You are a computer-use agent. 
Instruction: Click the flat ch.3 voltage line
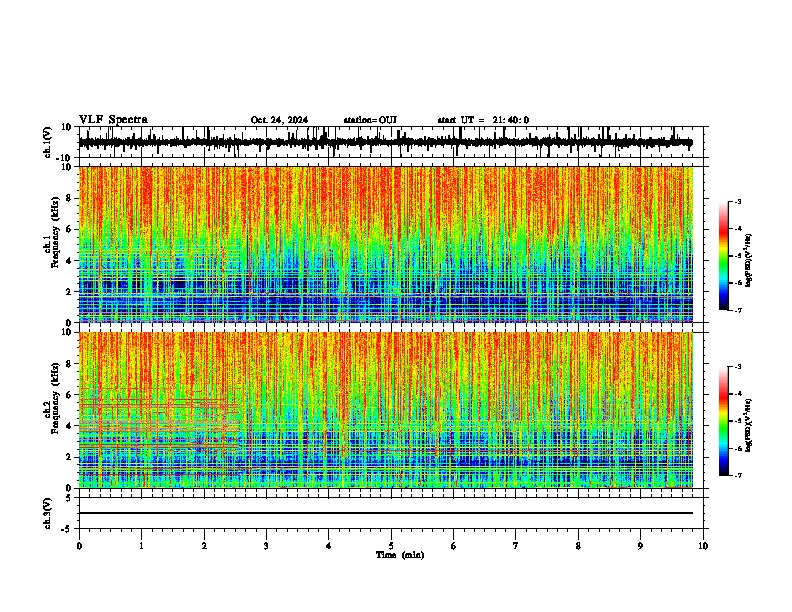tap(386, 513)
